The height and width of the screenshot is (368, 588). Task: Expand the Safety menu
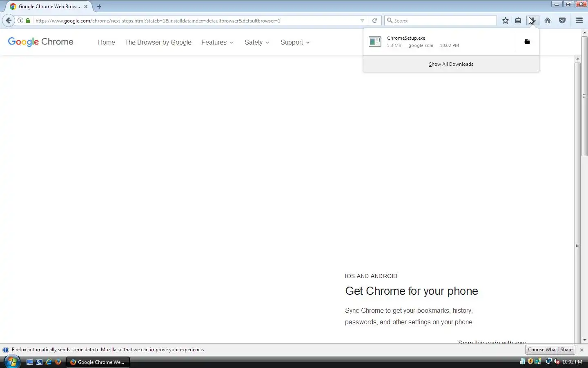pos(257,42)
